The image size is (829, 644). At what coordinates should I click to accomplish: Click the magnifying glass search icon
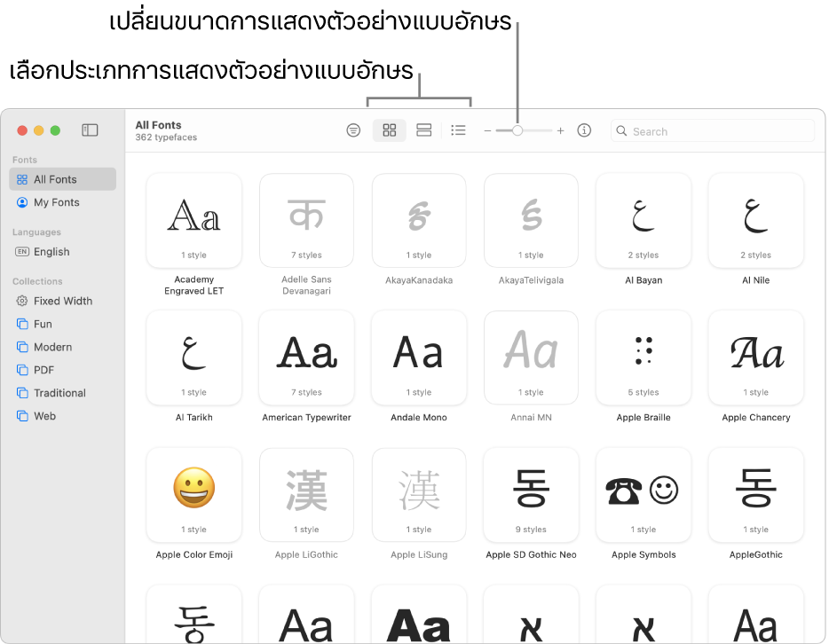(621, 130)
